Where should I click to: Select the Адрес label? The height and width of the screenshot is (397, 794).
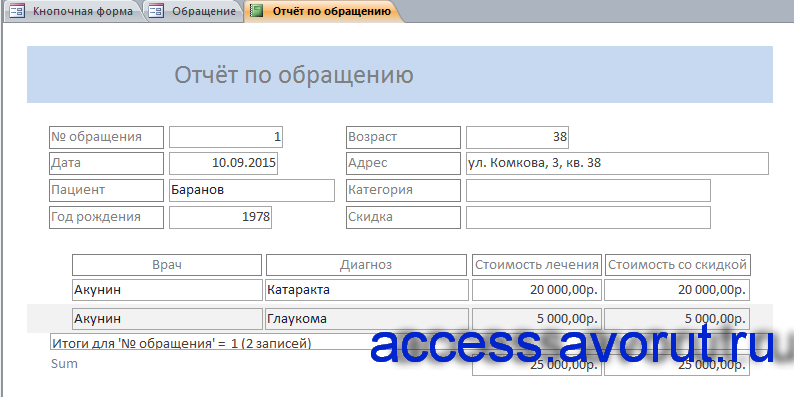(403, 164)
